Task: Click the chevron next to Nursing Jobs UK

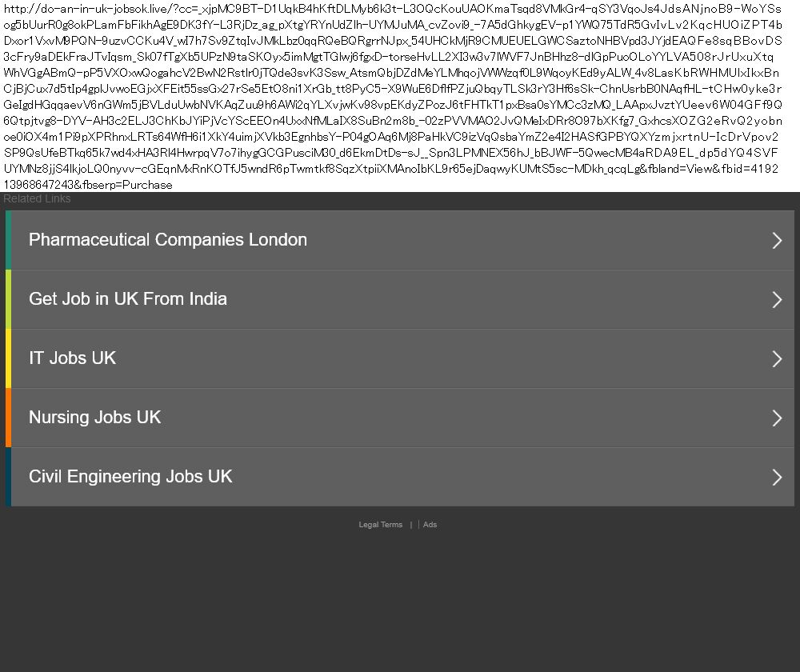Action: 776,418
